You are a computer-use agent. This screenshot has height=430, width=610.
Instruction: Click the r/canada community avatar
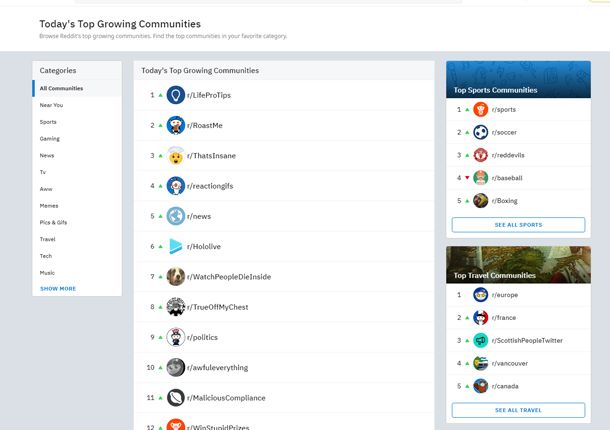tap(480, 386)
